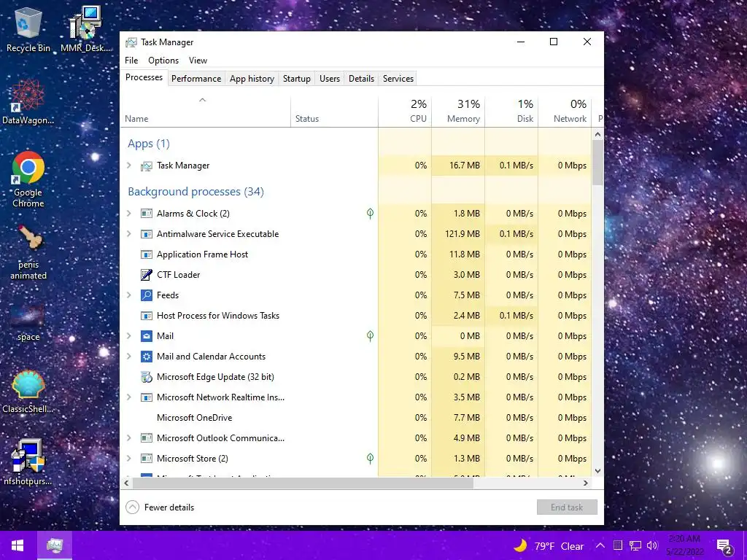The image size is (747, 560).
Task: Sort by the Name column header
Action: click(x=205, y=112)
